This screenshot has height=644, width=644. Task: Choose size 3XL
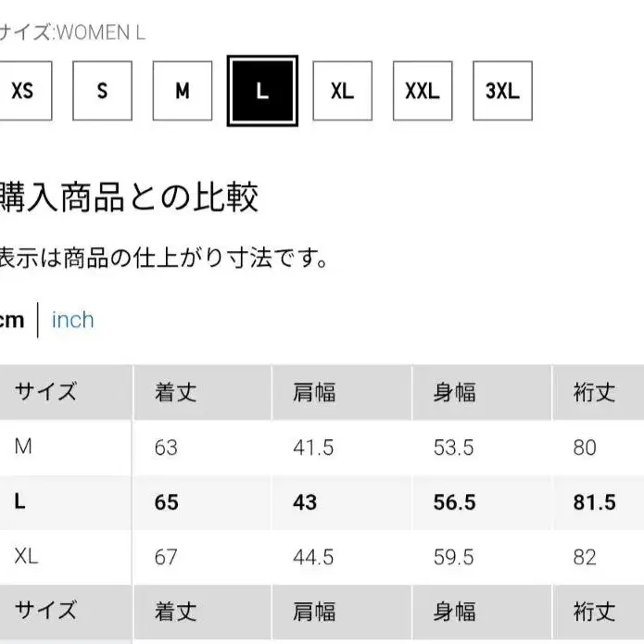[x=502, y=91]
